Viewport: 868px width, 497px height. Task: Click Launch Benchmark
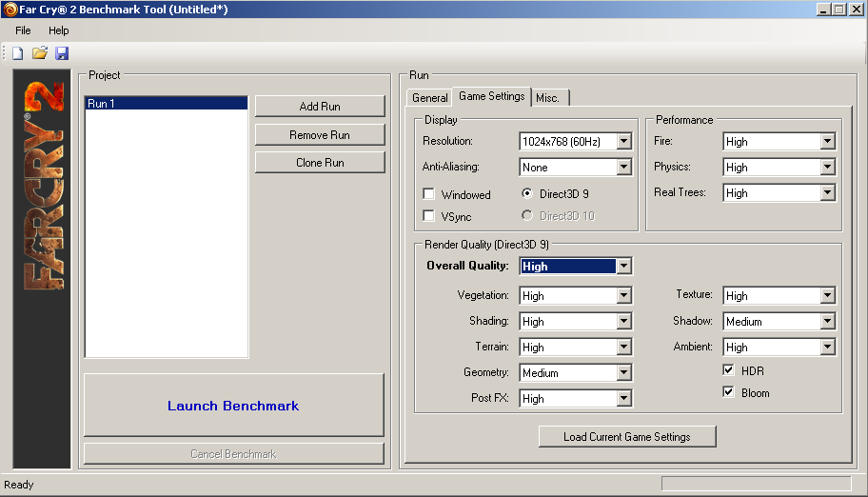[x=233, y=405]
